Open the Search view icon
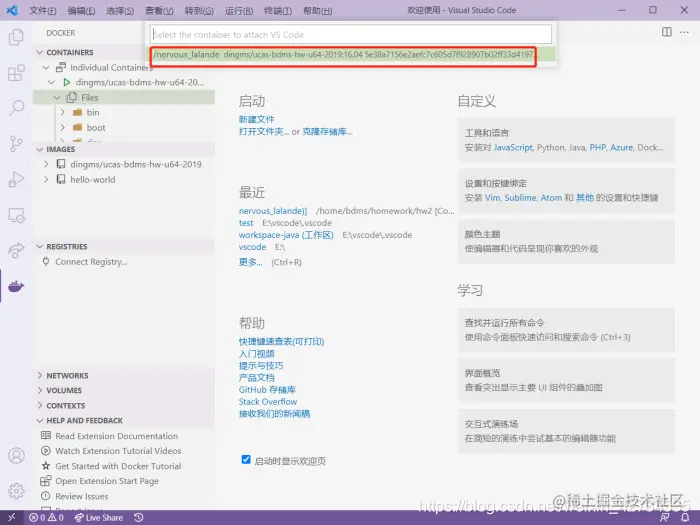Image resolution: width=700 pixels, height=525 pixels. (16, 108)
